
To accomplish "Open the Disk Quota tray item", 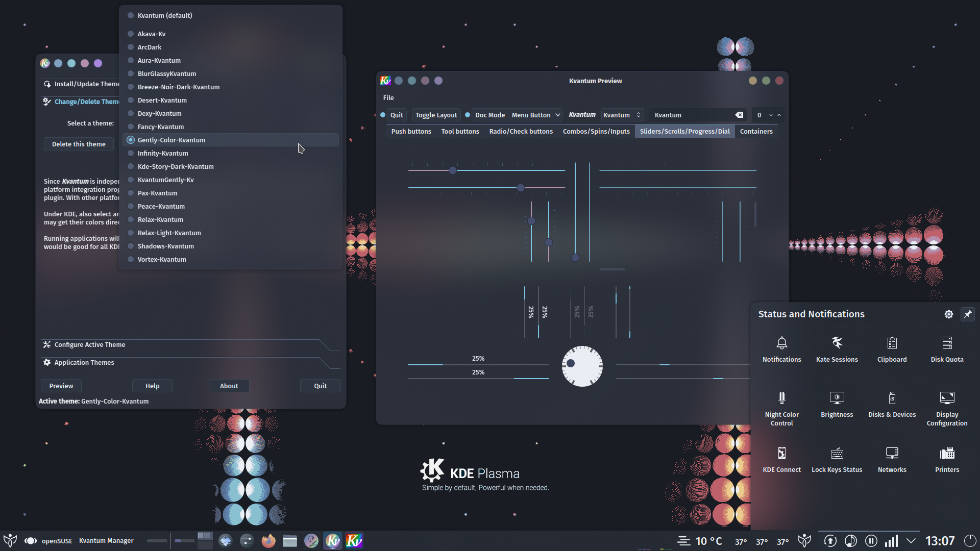I will (x=947, y=349).
